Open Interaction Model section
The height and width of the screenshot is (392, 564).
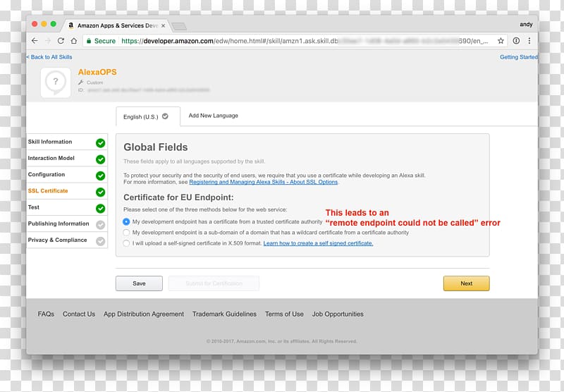point(67,158)
